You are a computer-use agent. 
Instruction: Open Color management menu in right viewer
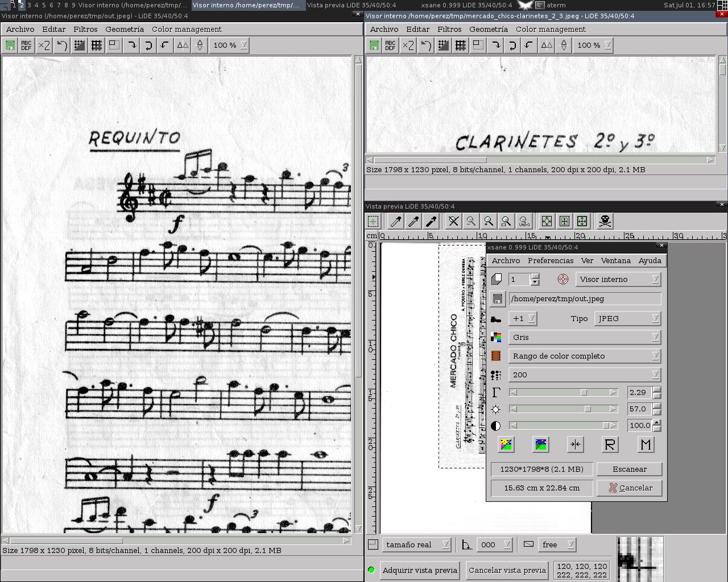[551, 29]
